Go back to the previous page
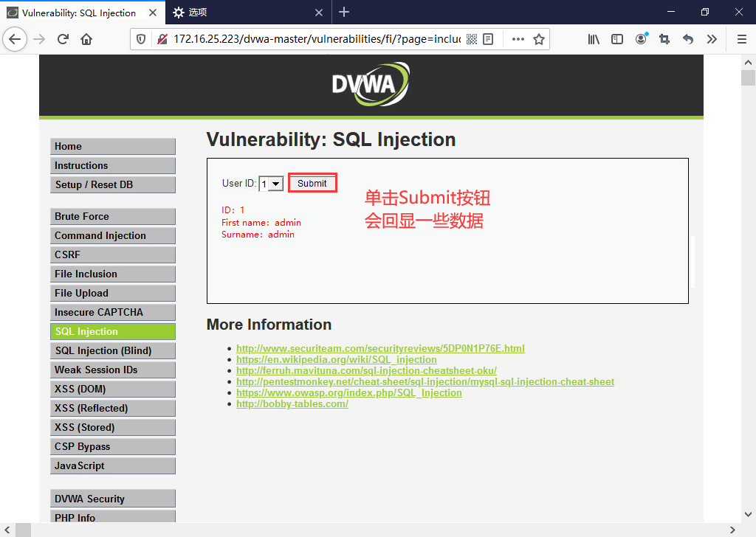This screenshot has height=537, width=756. coord(15,39)
